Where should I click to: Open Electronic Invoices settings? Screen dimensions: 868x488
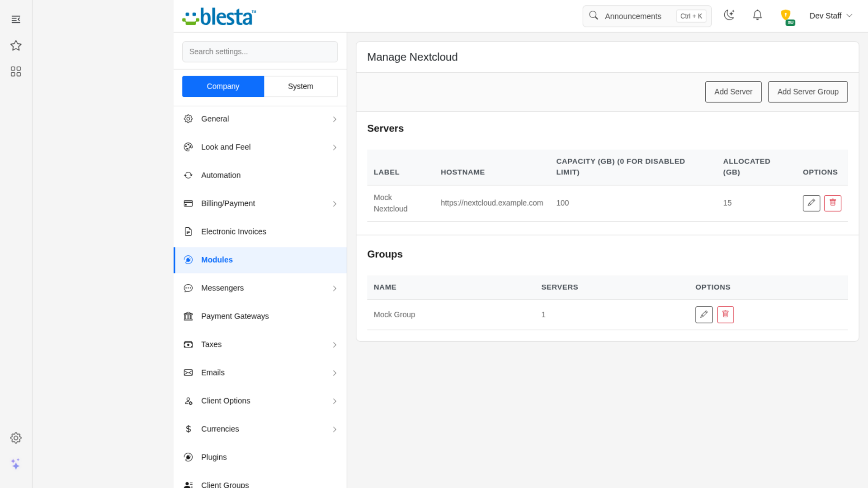pyautogui.click(x=260, y=232)
